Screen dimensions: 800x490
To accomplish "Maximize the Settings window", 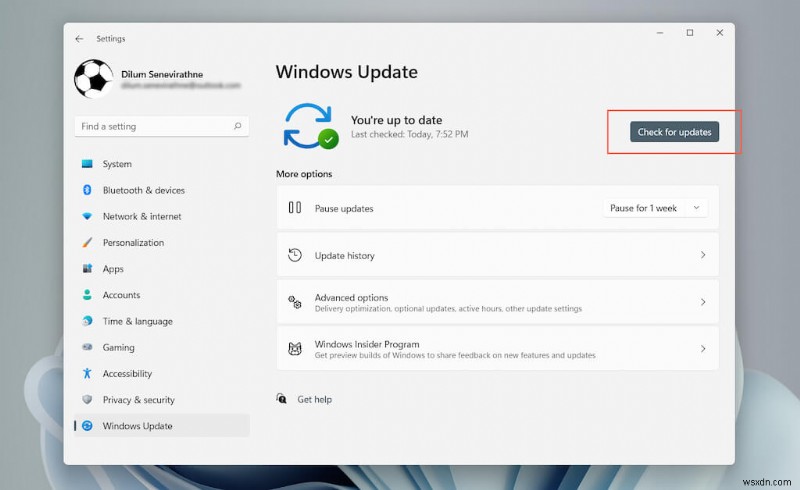I will (690, 33).
